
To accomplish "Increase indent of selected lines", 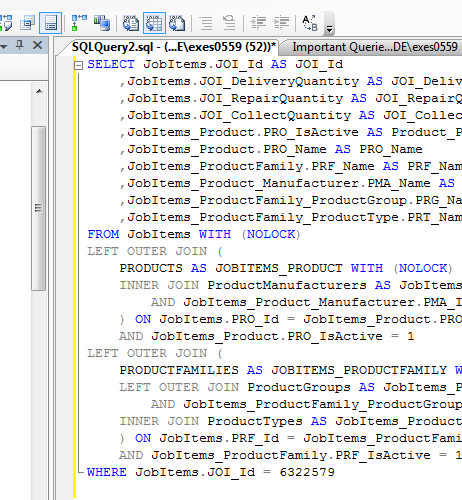I will (281, 23).
